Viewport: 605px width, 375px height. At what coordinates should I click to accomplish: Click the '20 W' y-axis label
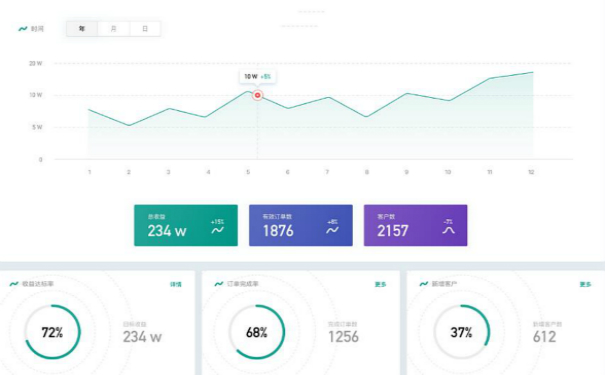point(35,63)
